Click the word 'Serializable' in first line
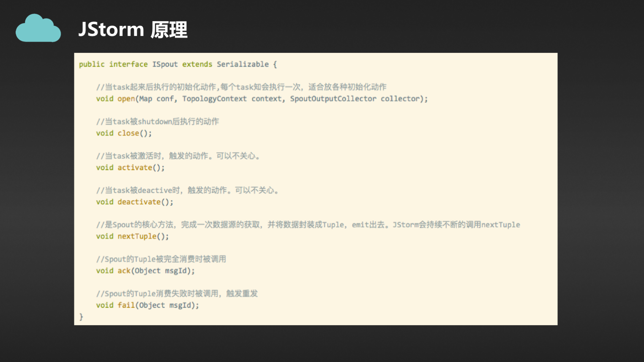Image resolution: width=644 pixels, height=362 pixels. coord(243,64)
